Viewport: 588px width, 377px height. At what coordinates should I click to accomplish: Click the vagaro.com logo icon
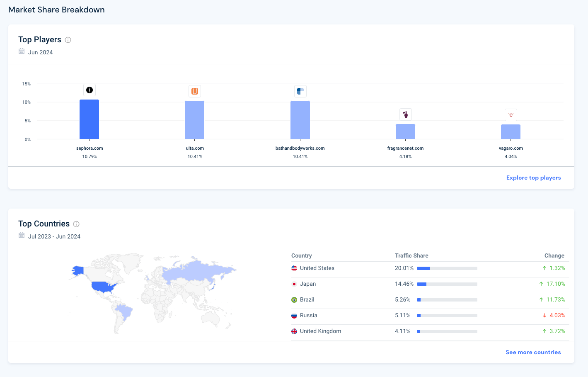[511, 115]
